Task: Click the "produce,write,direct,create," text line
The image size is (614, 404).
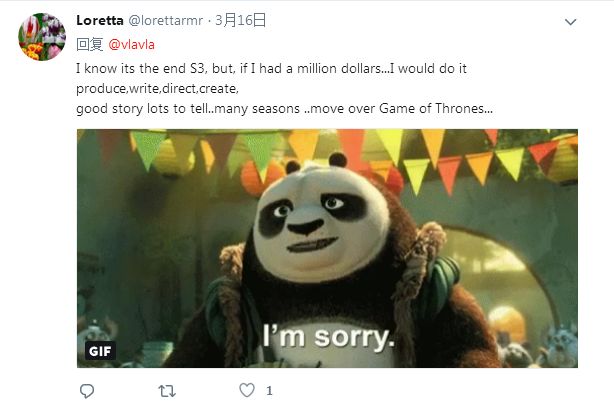Action: [157, 89]
